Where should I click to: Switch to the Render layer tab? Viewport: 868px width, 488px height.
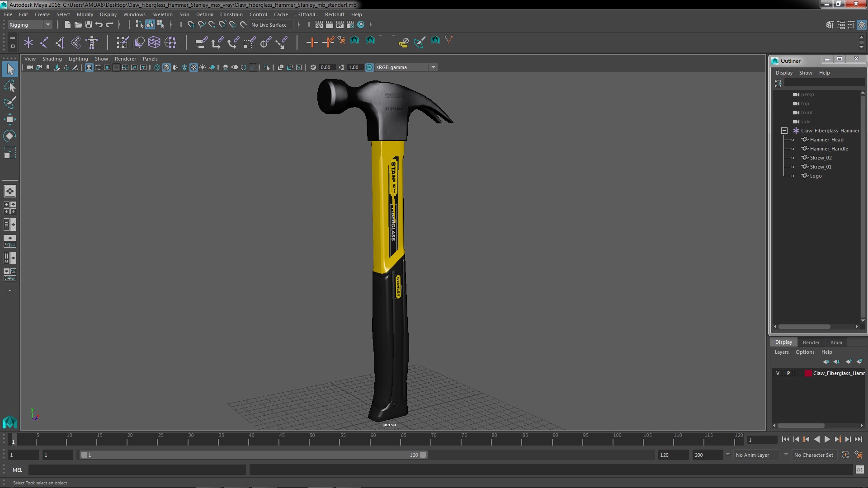click(x=811, y=343)
